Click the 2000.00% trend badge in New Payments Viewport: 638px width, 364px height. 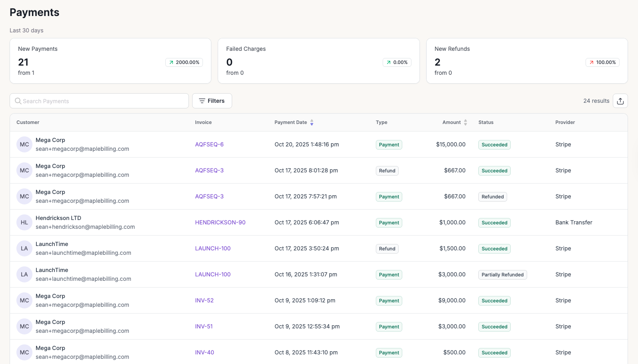[x=184, y=62]
